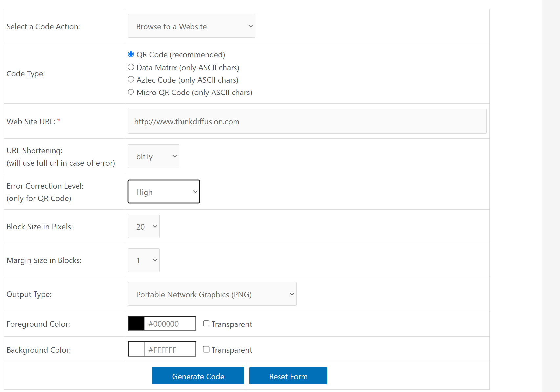Open the Block Size in Pixels dropdown
Viewport: 560px width, 392px height.
tap(144, 226)
